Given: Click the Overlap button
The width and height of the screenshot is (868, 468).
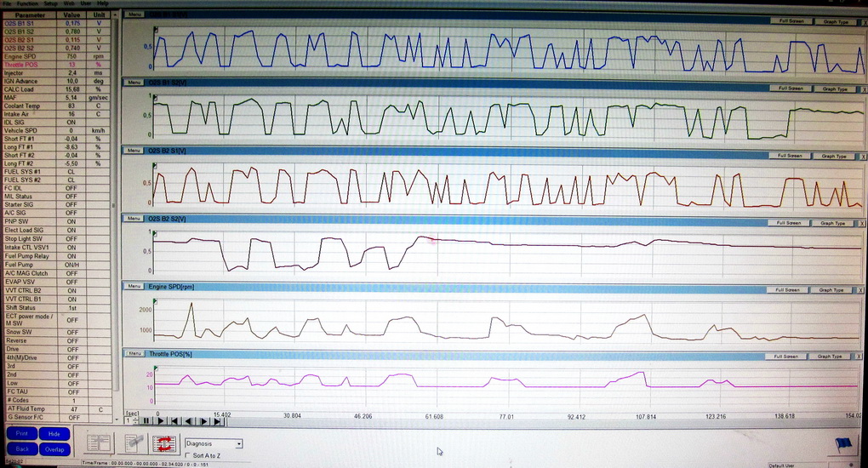Looking at the screenshot, I should coord(56,448).
